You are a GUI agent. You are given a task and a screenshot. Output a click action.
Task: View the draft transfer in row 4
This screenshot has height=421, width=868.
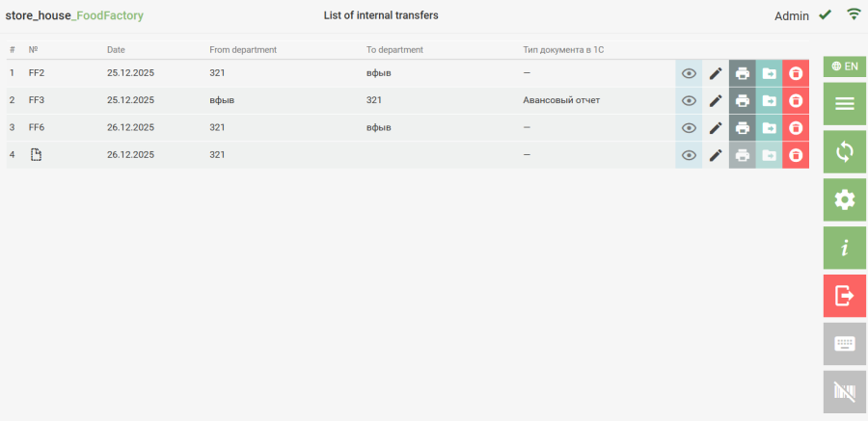689,155
